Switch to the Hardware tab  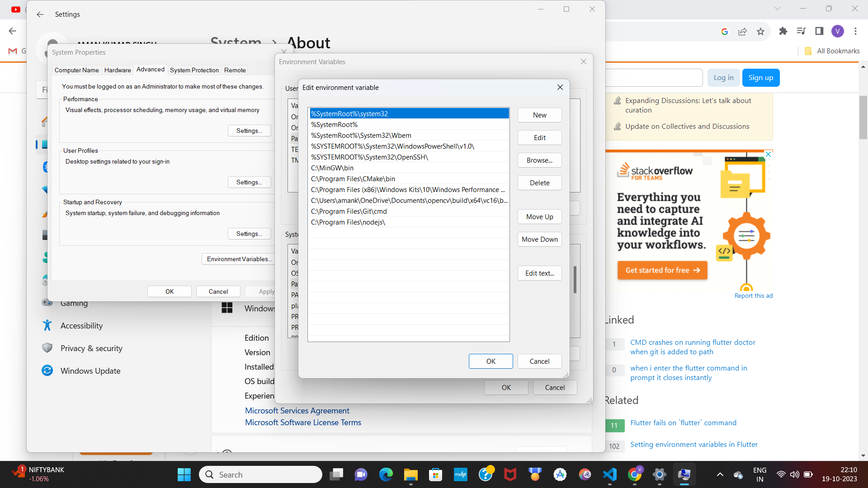click(118, 70)
